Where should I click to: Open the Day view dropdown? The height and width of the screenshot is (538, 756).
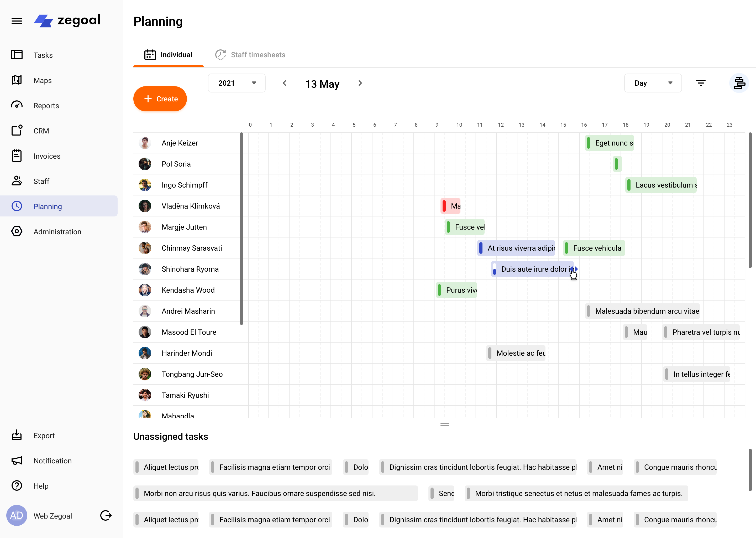click(652, 83)
